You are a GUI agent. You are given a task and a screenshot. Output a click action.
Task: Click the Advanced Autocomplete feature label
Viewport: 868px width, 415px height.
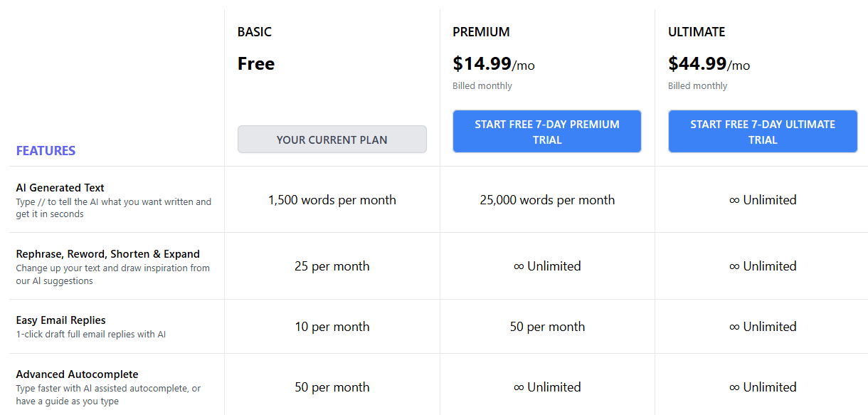click(77, 374)
